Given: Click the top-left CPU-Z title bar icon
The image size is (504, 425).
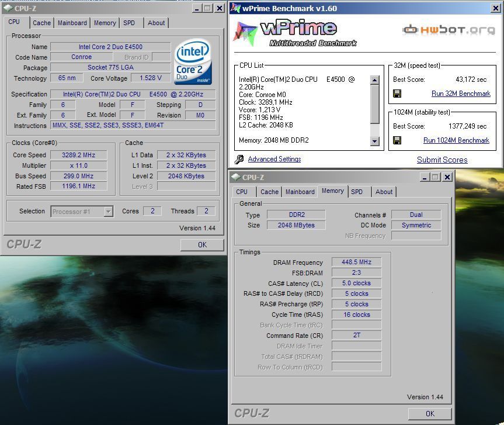Looking at the screenshot, I should (x=8, y=8).
